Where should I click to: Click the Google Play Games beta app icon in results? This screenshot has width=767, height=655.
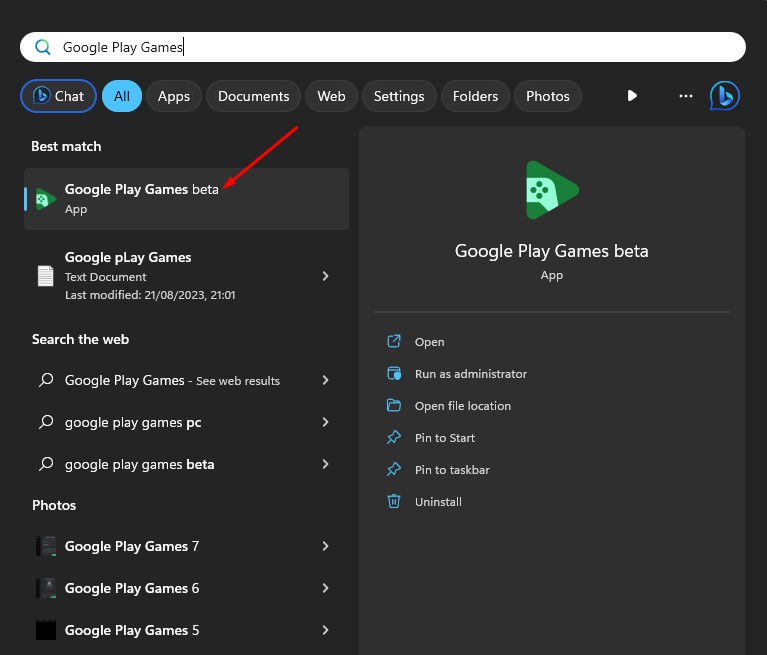pos(45,199)
